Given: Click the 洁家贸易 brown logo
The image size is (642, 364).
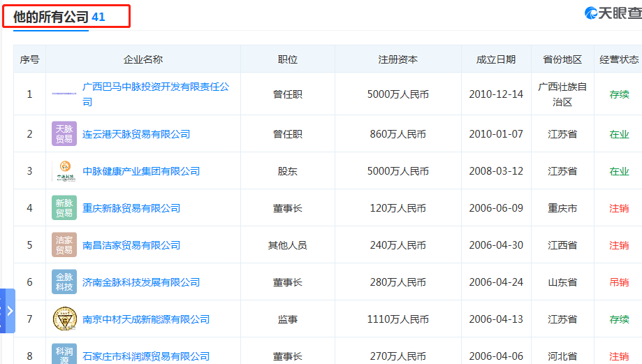Looking at the screenshot, I should pyautogui.click(x=64, y=245).
